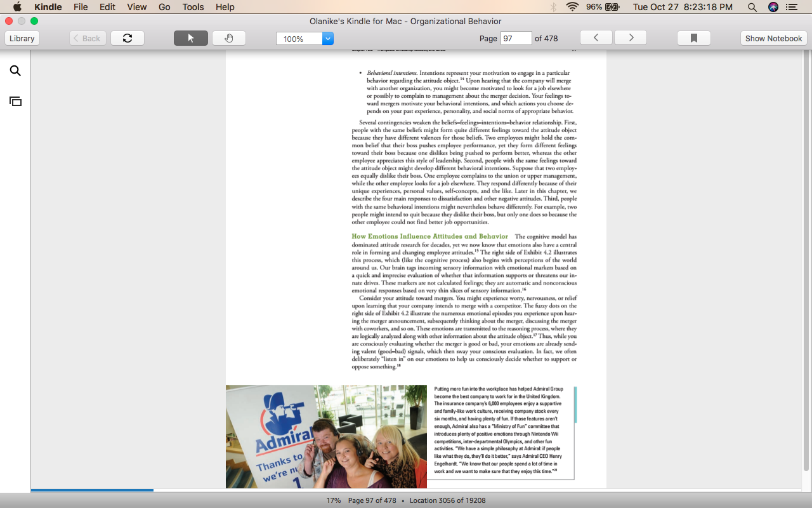Go to the previous page arrow
Viewport: 812px width, 508px height.
596,38
